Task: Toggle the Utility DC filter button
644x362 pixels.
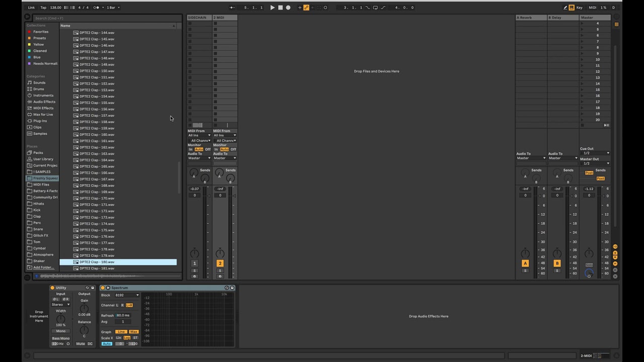Action: pyautogui.click(x=90, y=344)
